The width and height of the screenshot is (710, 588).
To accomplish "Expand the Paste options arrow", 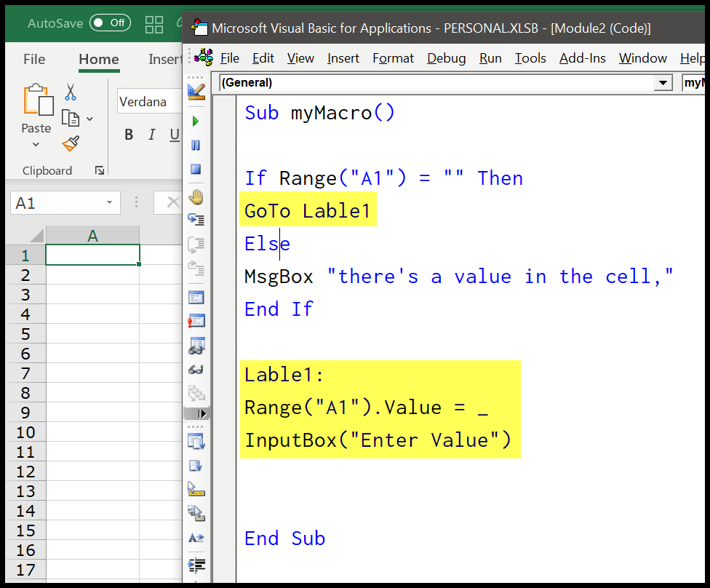I will pyautogui.click(x=36, y=145).
